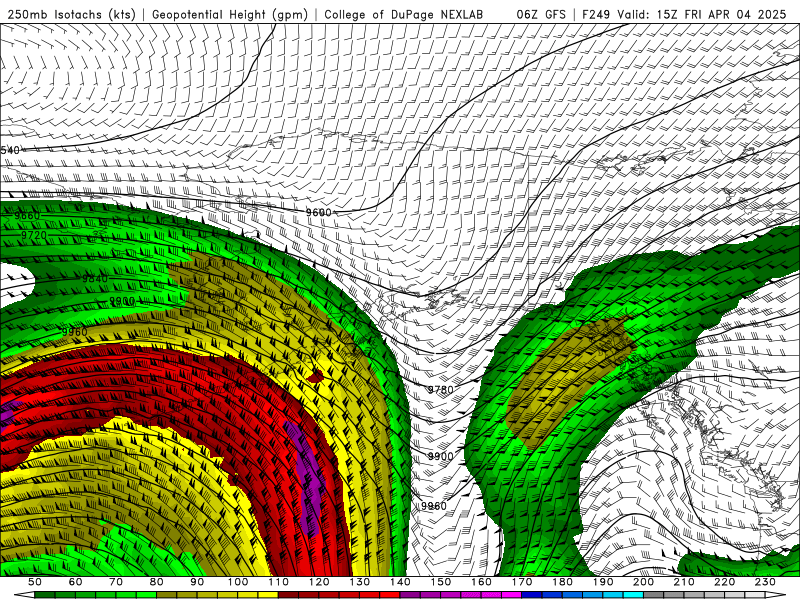Click the 80 kt color scale label
800x600 pixels.
pos(156,582)
